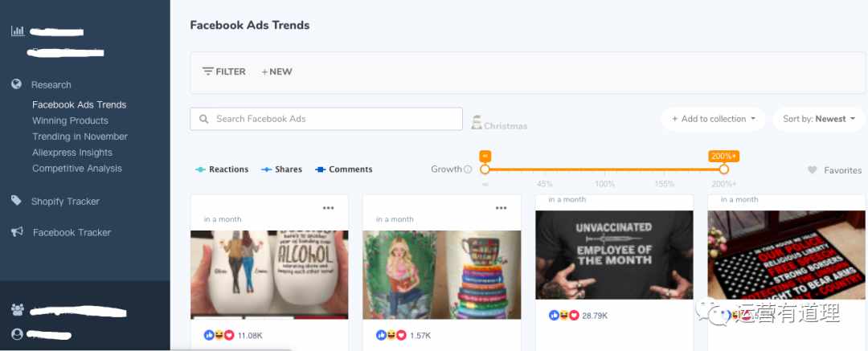This screenshot has width=868, height=351.
Task: Click the 155% label under Growth slider
Action: 665,184
